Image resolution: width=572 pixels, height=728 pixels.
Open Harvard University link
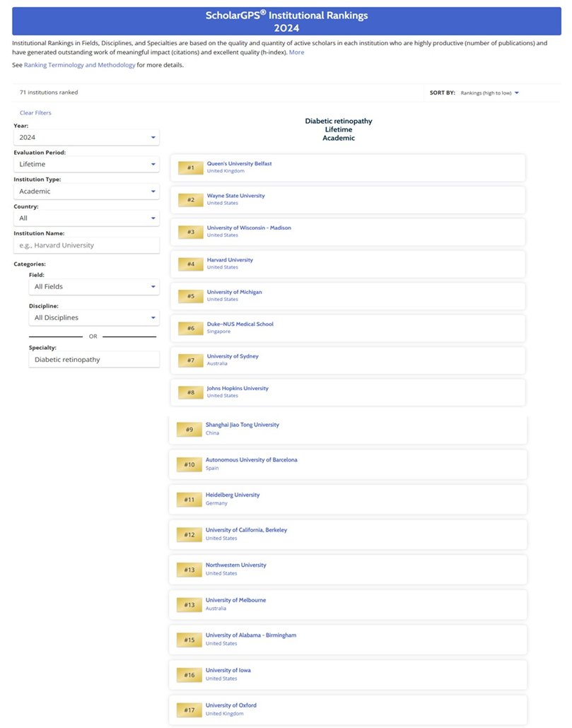pos(230,259)
